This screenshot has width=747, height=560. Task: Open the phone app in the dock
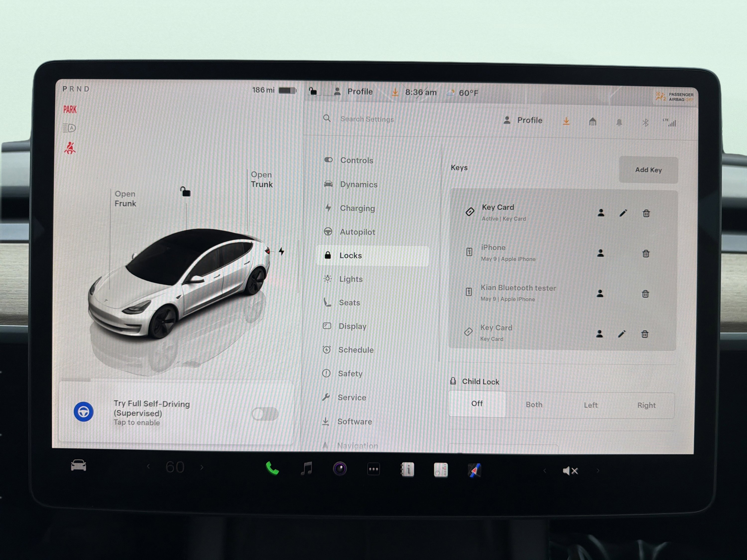[x=272, y=468]
